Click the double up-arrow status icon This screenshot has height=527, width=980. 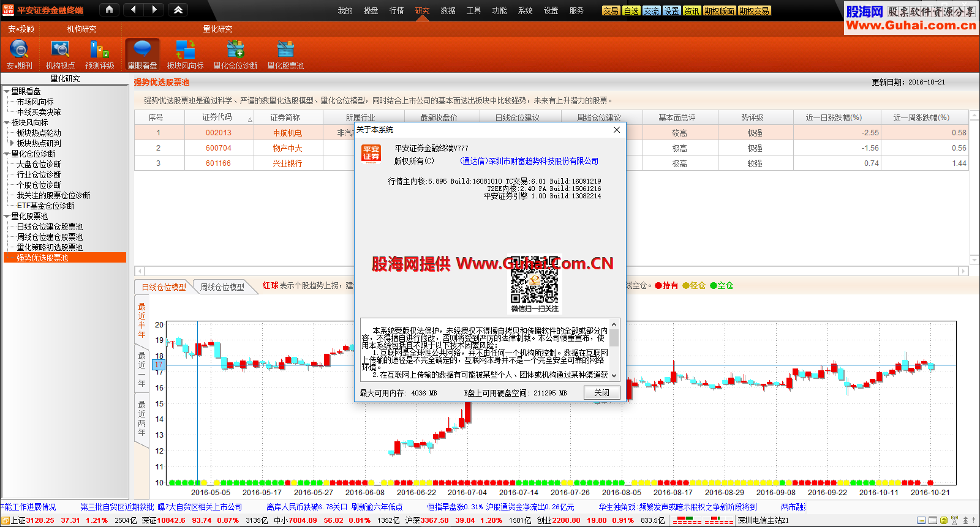click(x=965, y=520)
